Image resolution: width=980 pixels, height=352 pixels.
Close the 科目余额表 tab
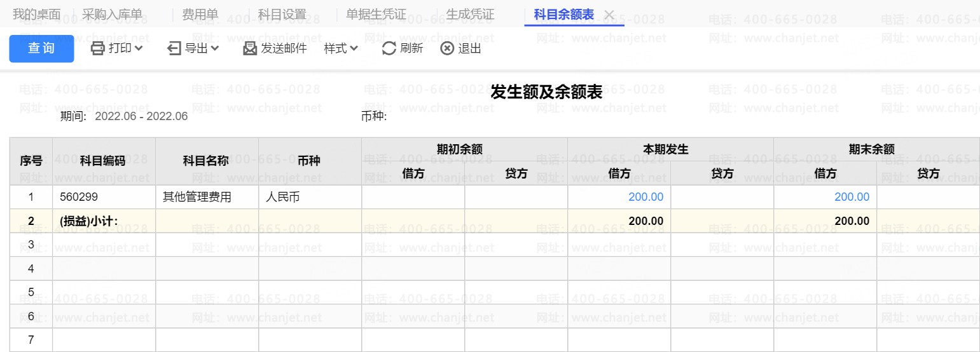point(609,15)
